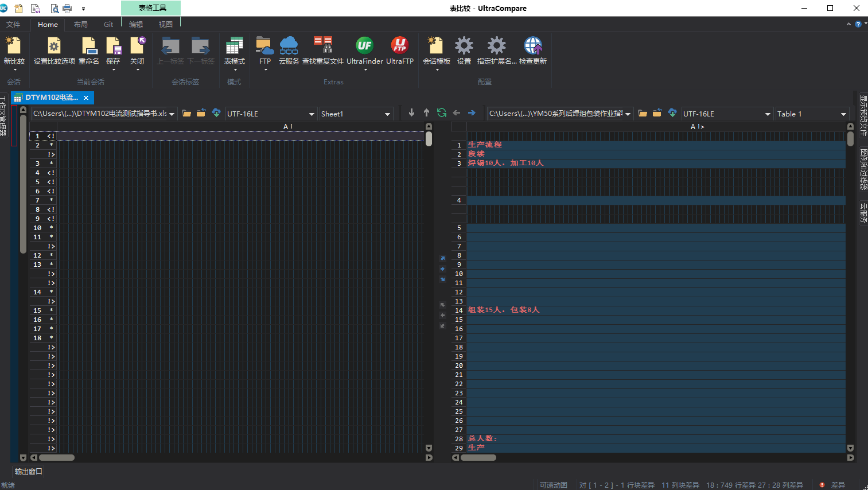Open 指定扩展名 extension settings
The width and height of the screenshot is (868, 490).
tap(497, 50)
